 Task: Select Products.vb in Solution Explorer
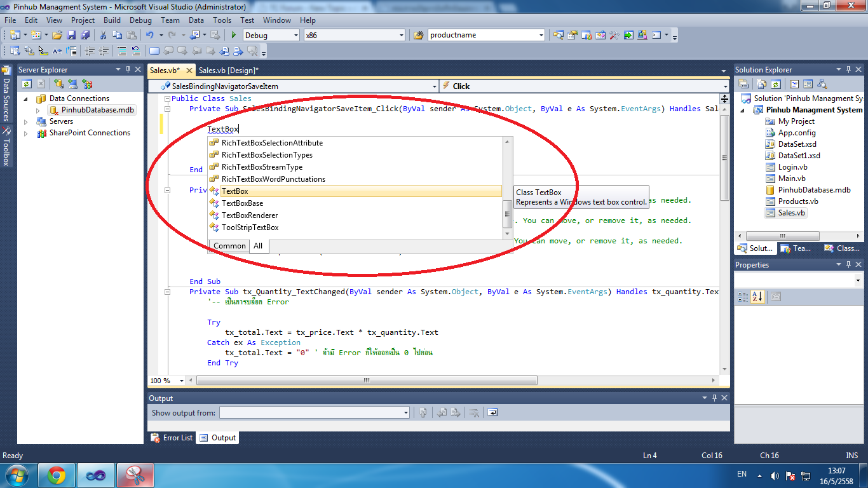[798, 201]
